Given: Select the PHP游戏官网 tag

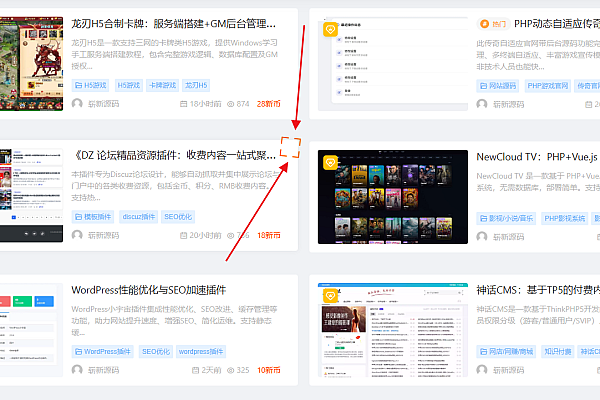Looking at the screenshot, I should [548, 86].
